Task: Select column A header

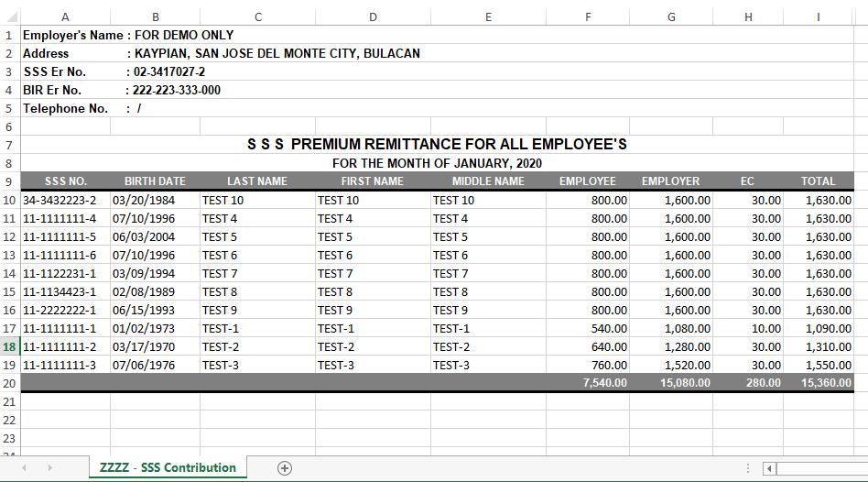Action: (65, 16)
